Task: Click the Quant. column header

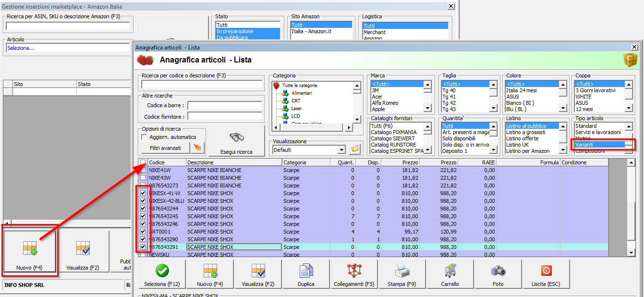Action: [x=343, y=162]
